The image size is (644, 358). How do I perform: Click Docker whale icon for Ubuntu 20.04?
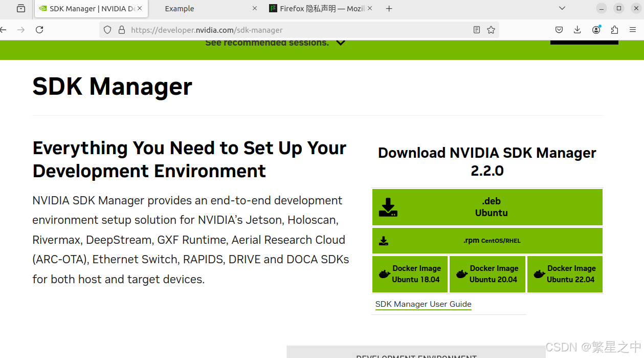click(x=461, y=274)
